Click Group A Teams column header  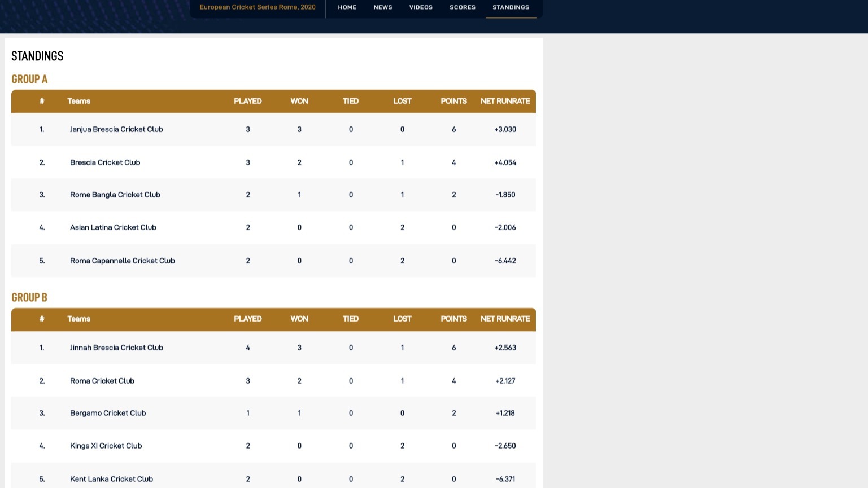click(x=79, y=101)
